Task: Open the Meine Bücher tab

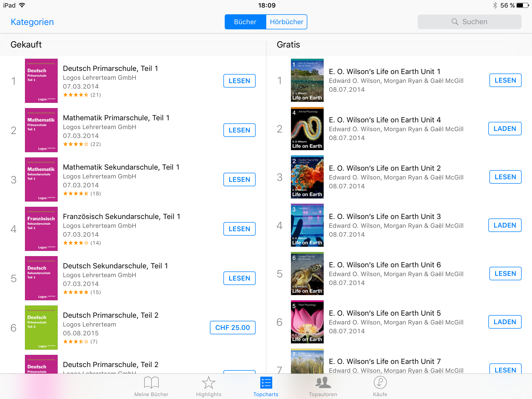Action: tap(151, 387)
